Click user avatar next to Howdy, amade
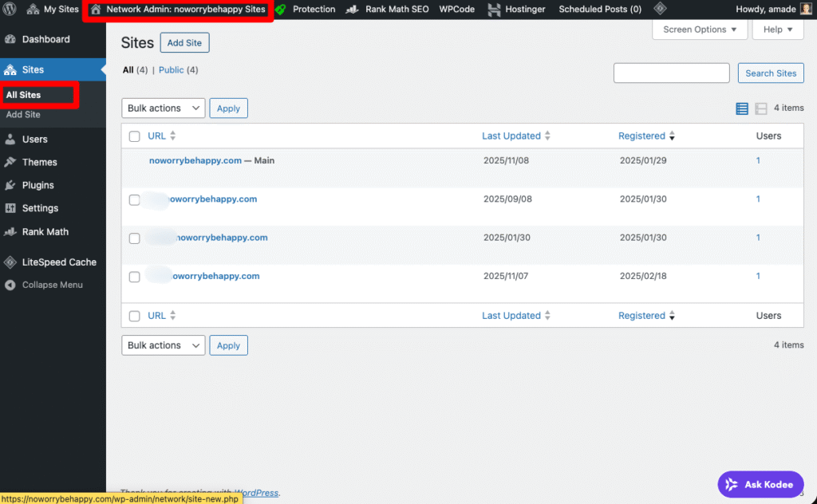 (x=805, y=10)
